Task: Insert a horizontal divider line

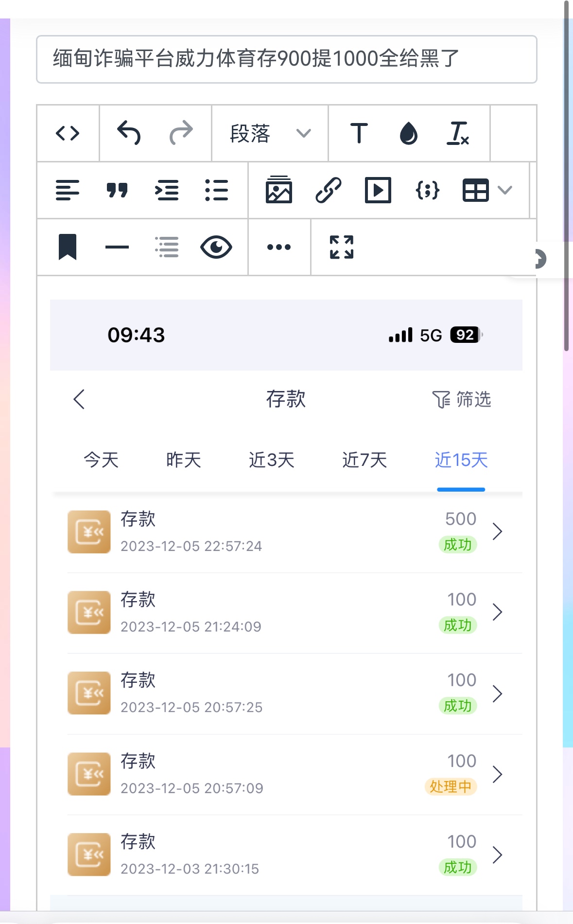Action: 117,247
